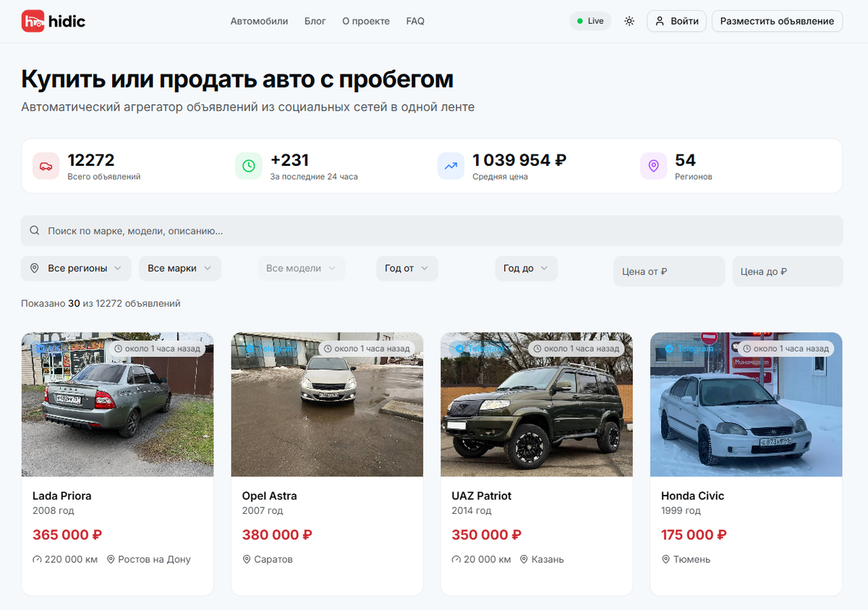
Task: Click the time badge on Honda Civic photo
Action: 786,349
